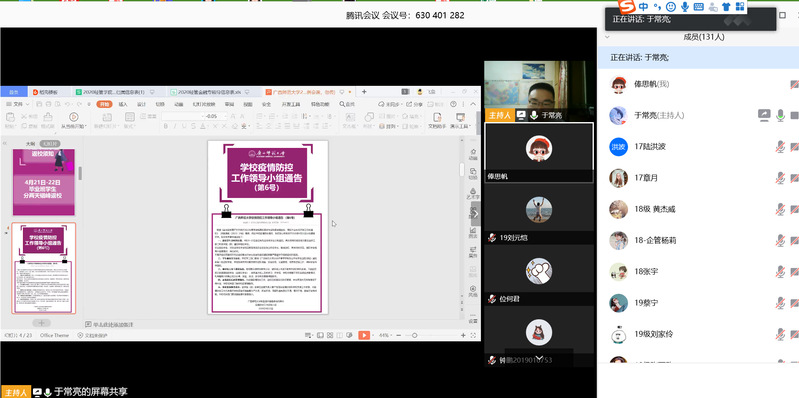Select the first slide thumbnail 4月21日-22日
This screenshot has height=398, width=799.
pyautogui.click(x=44, y=182)
